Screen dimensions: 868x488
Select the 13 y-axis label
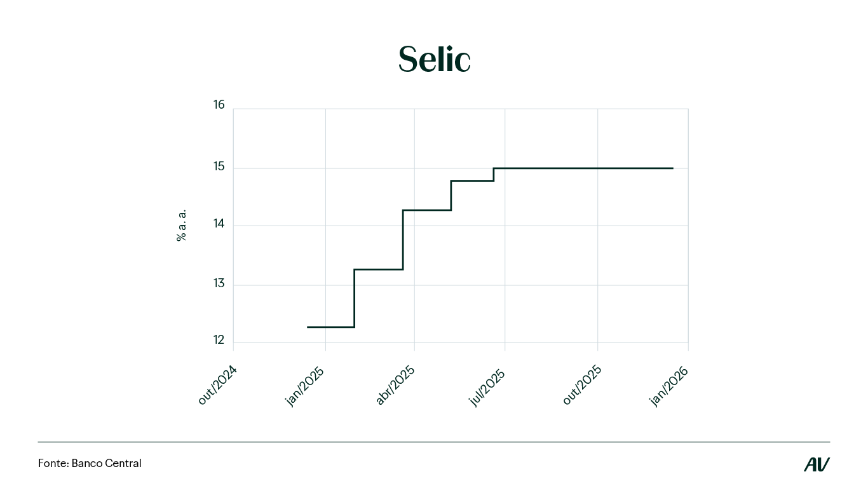(219, 283)
